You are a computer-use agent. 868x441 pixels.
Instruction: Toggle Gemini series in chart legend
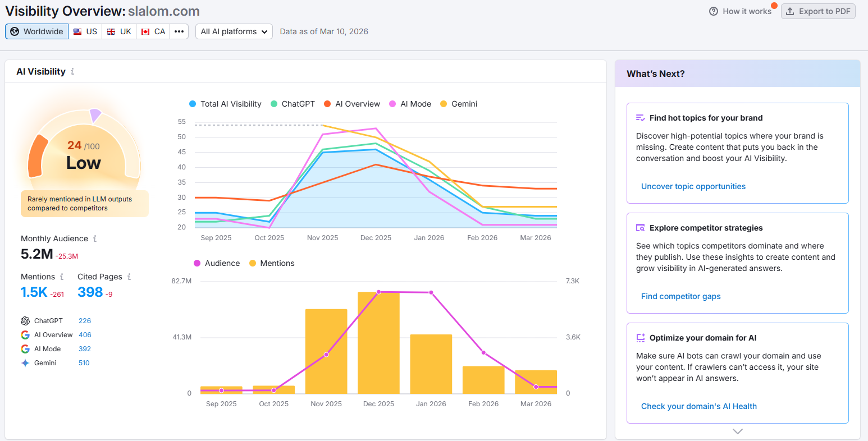[x=459, y=104]
